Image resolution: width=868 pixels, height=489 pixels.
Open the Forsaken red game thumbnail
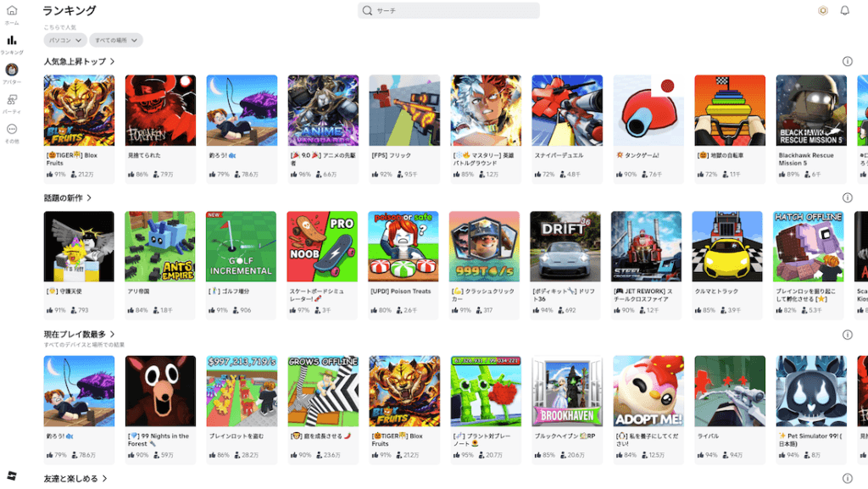(x=160, y=110)
